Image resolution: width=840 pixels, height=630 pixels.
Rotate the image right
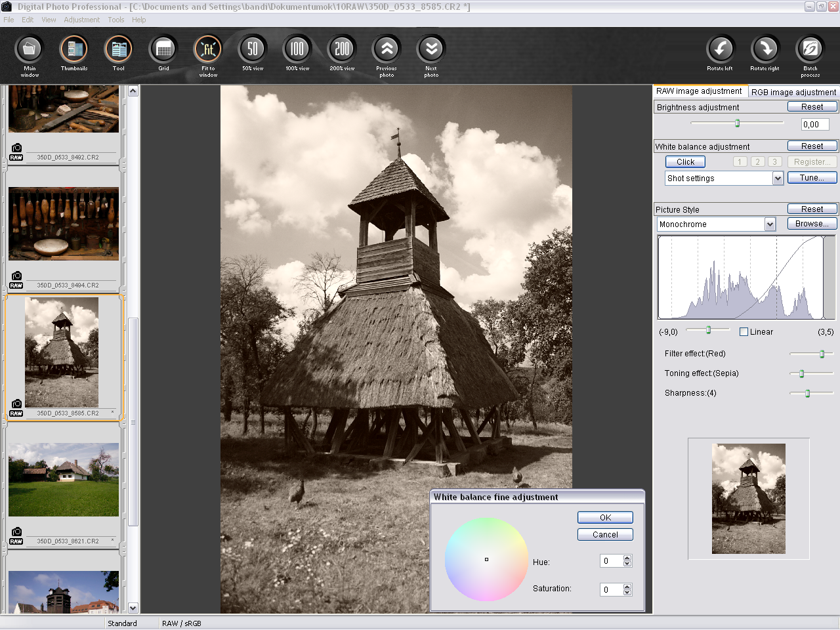click(x=765, y=49)
